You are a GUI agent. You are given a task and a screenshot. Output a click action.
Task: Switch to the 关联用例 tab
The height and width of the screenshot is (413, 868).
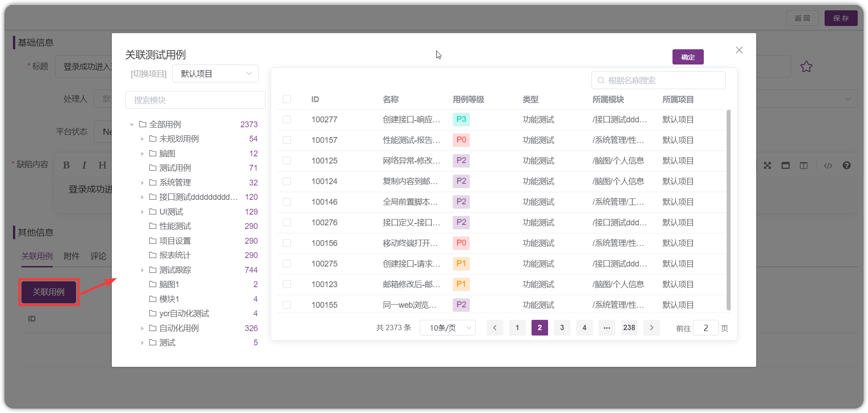click(37, 256)
